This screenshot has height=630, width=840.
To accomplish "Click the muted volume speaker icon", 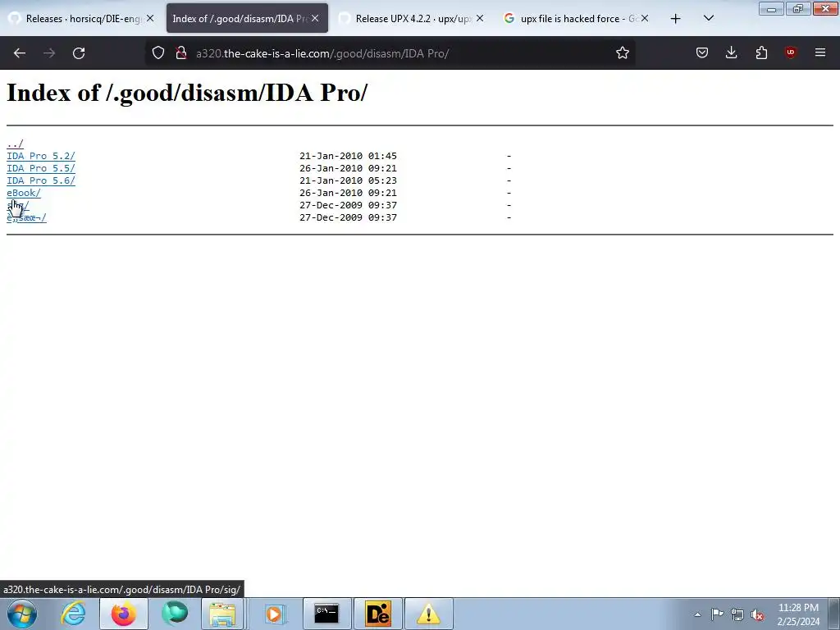I will pyautogui.click(x=757, y=614).
